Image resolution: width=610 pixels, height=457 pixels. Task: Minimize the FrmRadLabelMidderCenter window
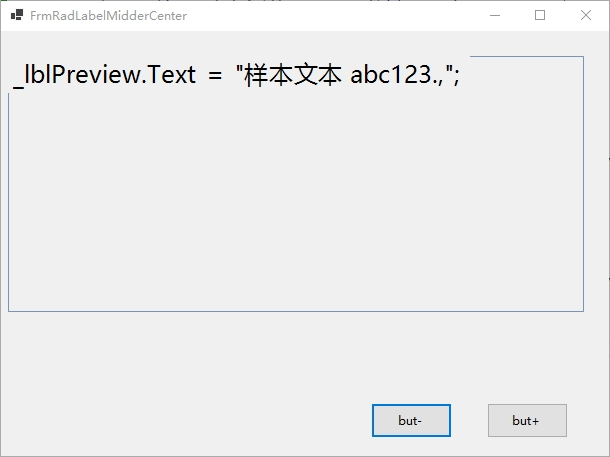point(495,16)
